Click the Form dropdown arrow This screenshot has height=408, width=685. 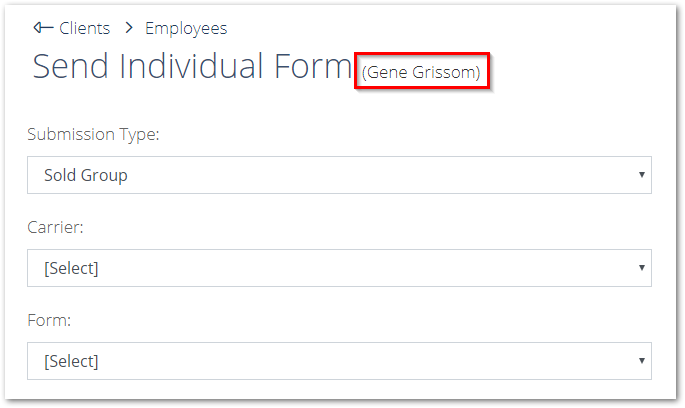coord(640,361)
